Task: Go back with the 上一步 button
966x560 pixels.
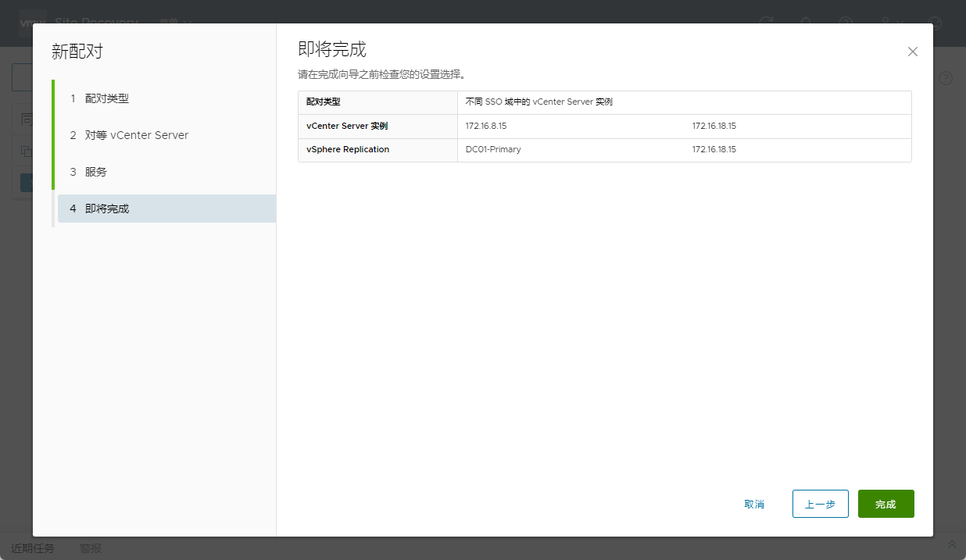Action: (x=820, y=505)
